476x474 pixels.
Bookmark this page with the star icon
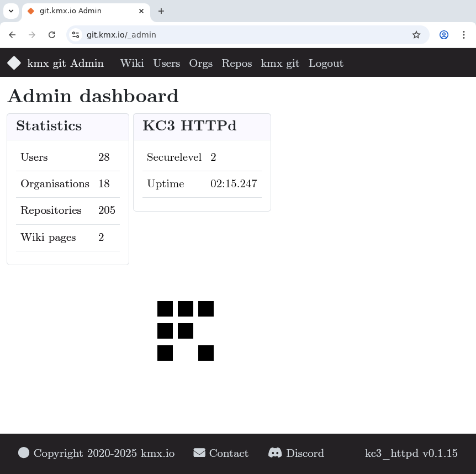coord(416,35)
